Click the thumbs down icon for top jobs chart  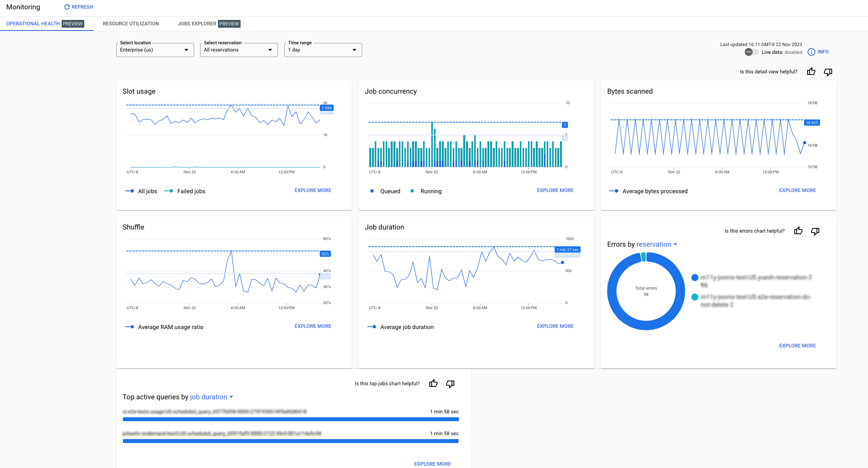pos(450,383)
